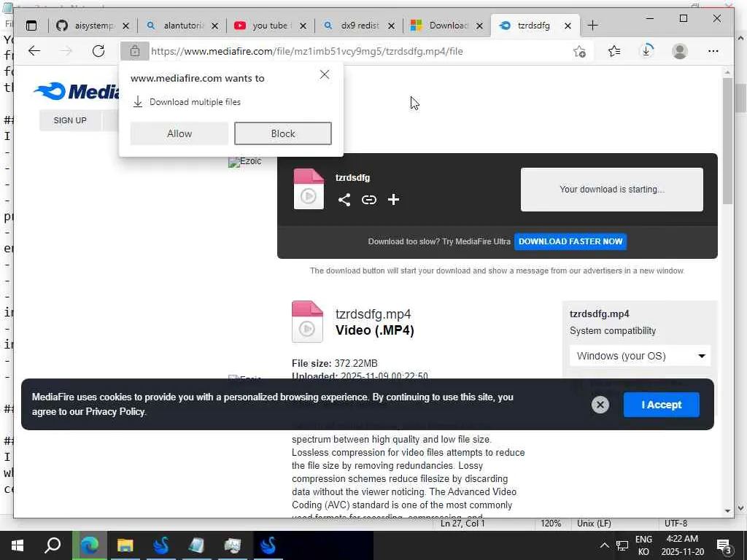Open a new browser tab
The width and height of the screenshot is (747, 560).
[592, 26]
